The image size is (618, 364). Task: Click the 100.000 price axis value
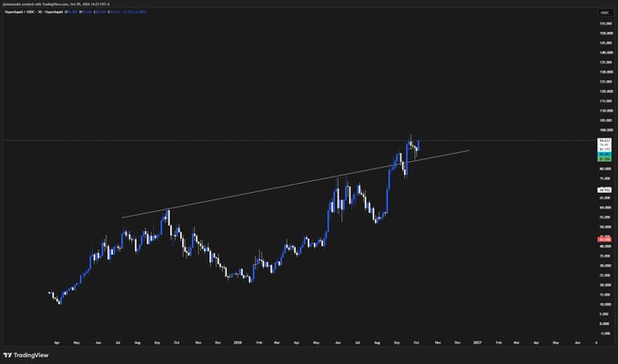606,130
